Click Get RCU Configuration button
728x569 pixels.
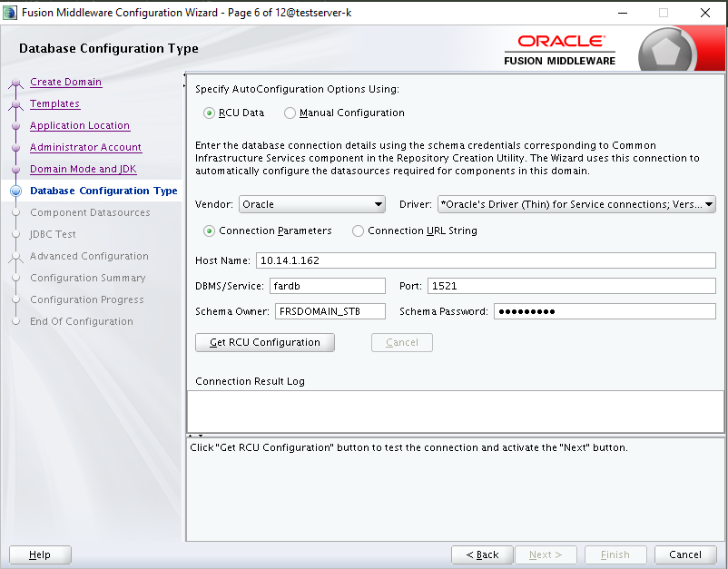tap(265, 342)
